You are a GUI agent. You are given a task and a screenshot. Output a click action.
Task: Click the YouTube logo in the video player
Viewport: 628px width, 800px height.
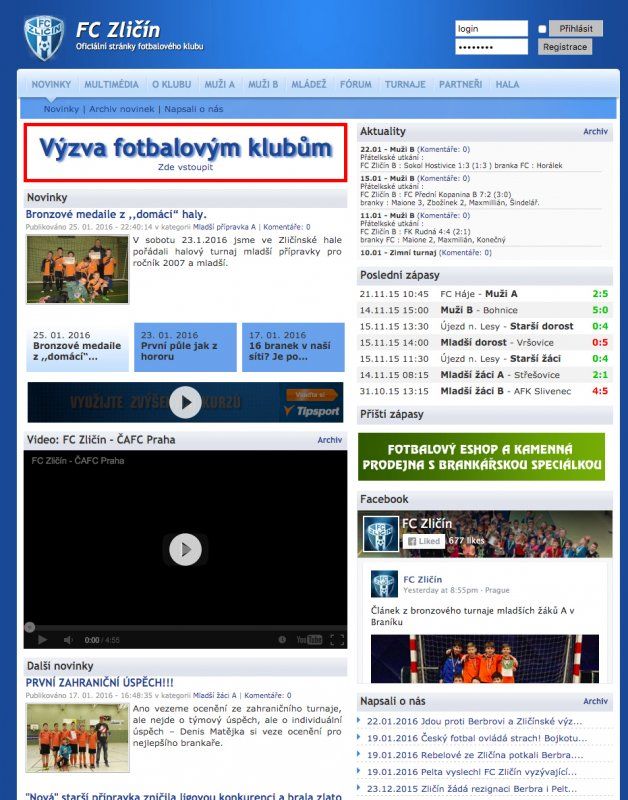(309, 640)
